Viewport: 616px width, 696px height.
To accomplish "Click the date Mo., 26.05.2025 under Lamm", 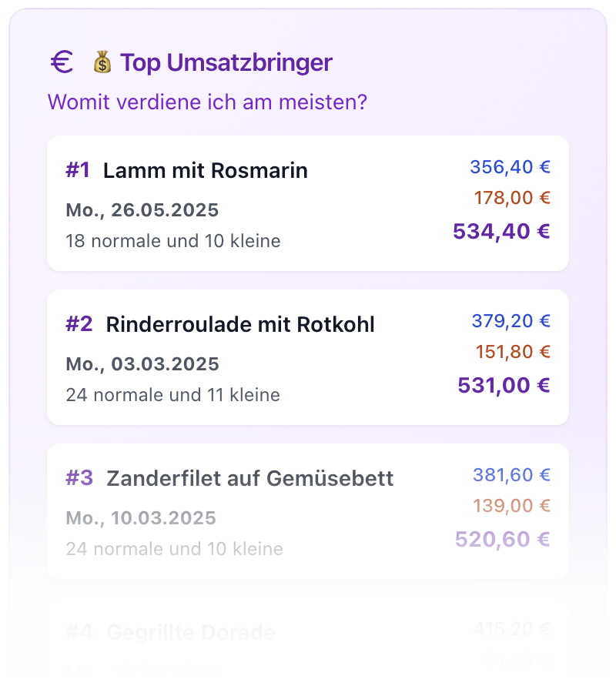I will pyautogui.click(x=142, y=210).
